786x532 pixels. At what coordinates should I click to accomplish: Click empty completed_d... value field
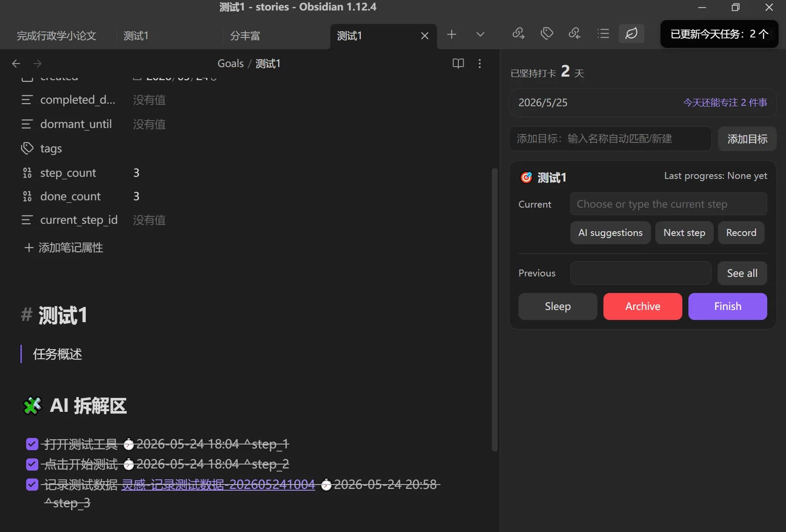coord(149,100)
